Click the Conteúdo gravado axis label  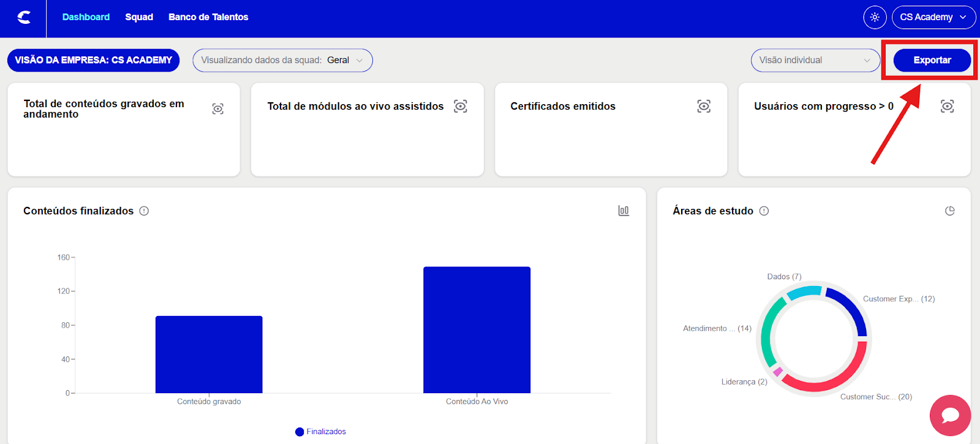(209, 402)
